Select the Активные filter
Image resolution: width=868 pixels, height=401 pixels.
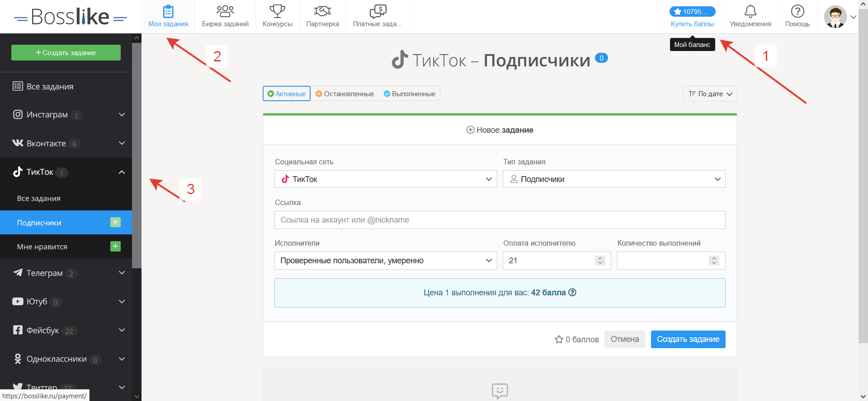[x=287, y=94]
